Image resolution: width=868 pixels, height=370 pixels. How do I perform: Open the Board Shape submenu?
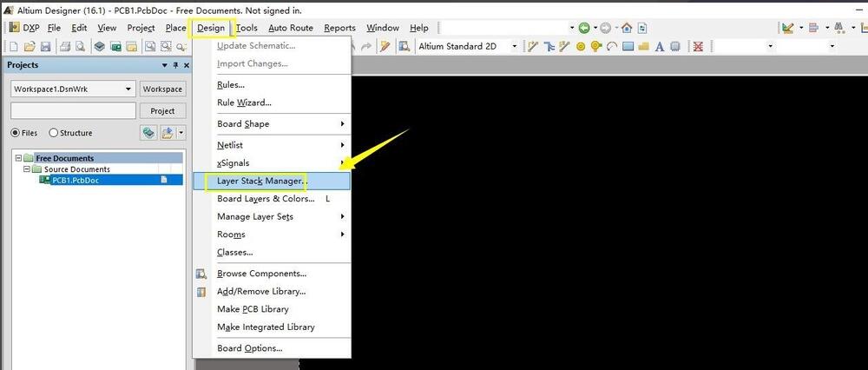[x=271, y=124]
